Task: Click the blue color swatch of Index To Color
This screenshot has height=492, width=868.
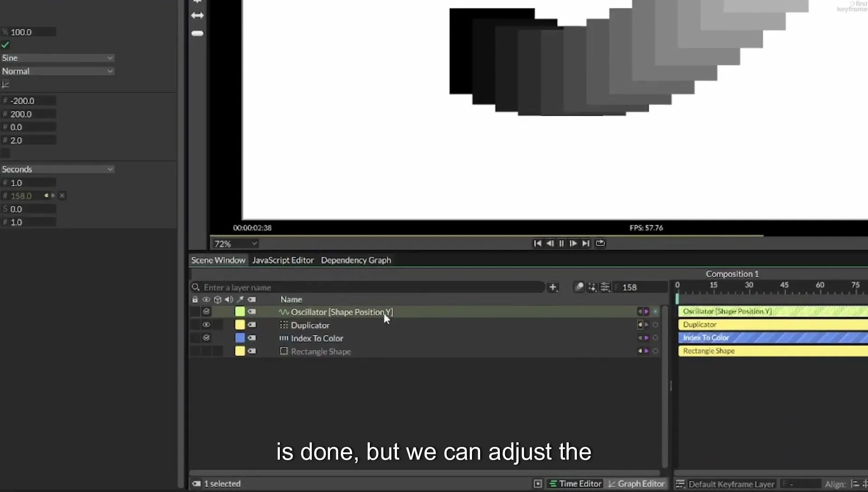Action: [240, 338]
